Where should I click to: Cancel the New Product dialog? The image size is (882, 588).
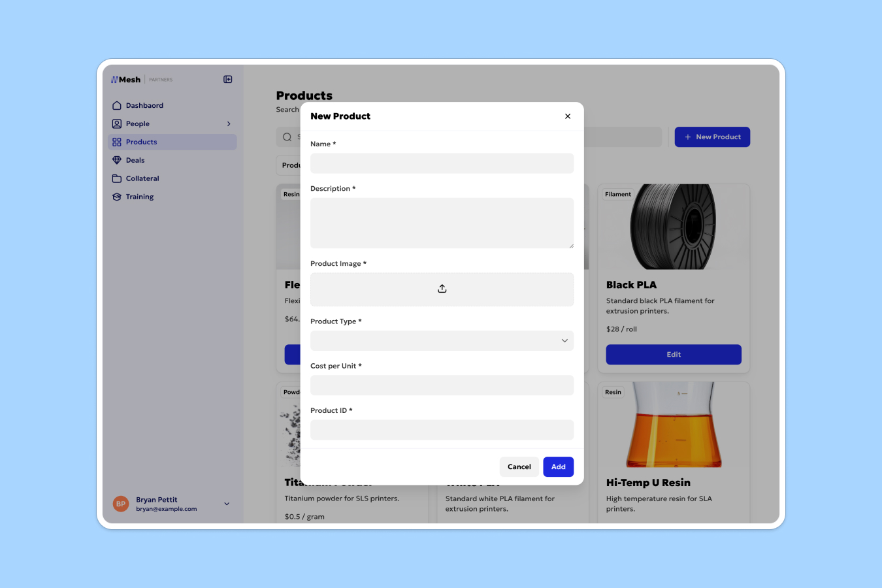click(x=519, y=466)
